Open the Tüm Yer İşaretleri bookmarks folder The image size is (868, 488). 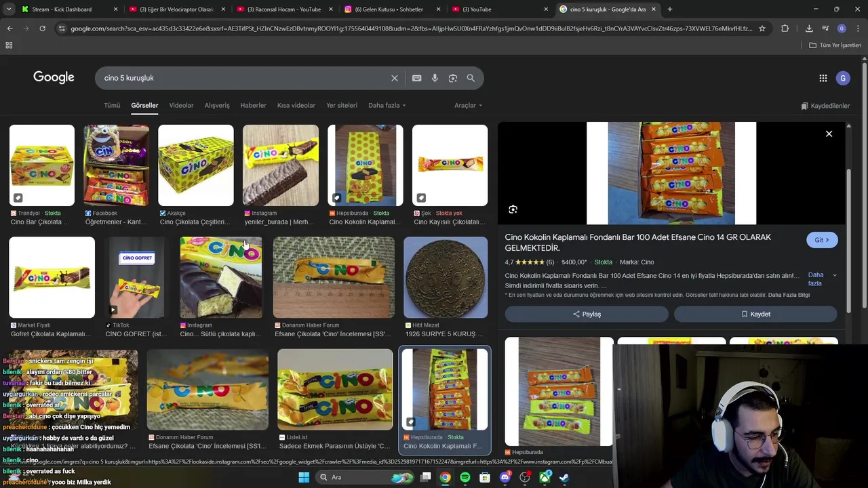835,45
